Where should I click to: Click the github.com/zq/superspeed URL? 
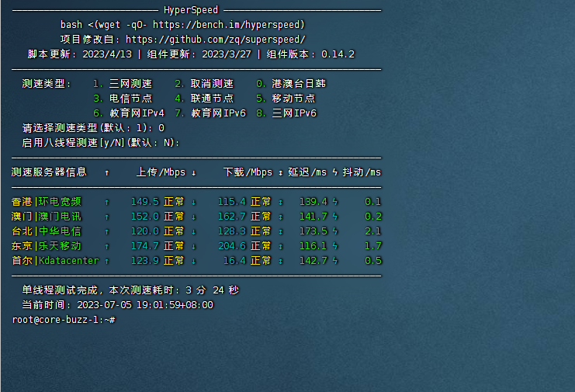tap(215, 40)
